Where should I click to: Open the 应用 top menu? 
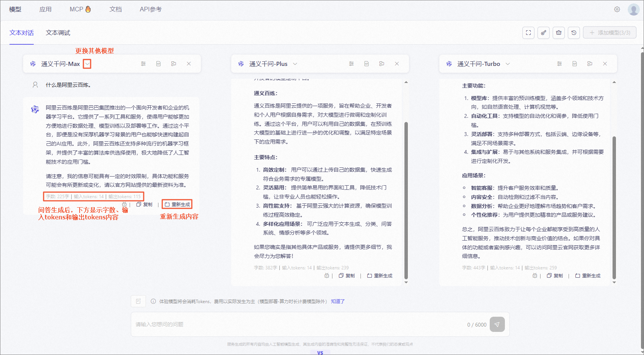[45, 9]
